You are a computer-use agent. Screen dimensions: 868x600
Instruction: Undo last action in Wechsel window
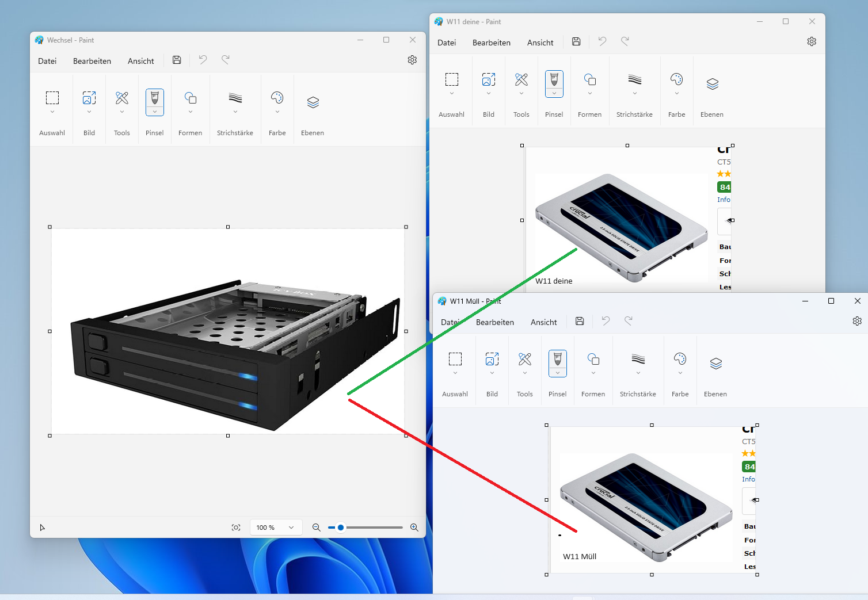click(x=203, y=60)
